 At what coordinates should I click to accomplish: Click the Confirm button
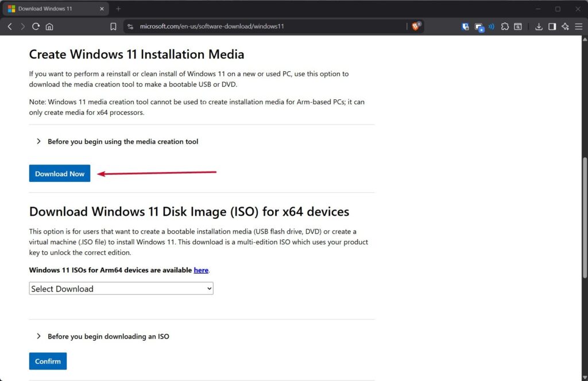pos(48,361)
